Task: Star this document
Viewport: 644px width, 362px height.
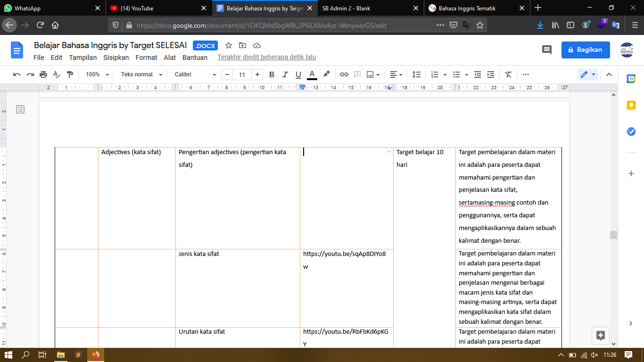Action: pos(229,45)
